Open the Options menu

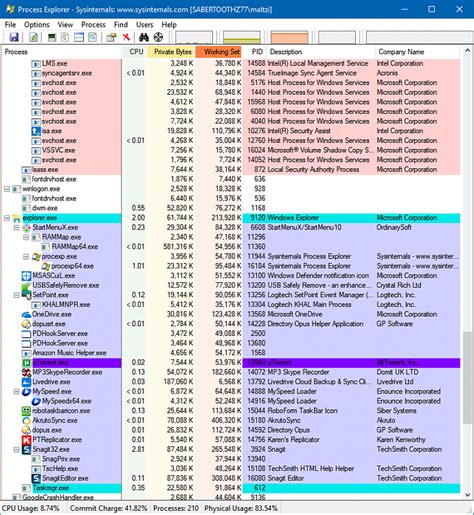point(37,25)
